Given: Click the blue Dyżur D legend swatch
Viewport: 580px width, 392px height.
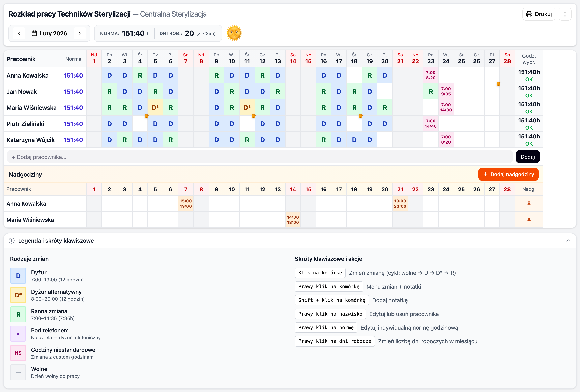Looking at the screenshot, I should 18,275.
